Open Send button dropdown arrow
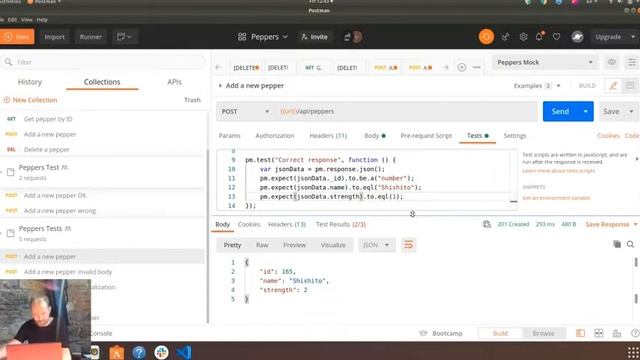Image resolution: width=640 pixels, height=360 pixels. [585, 111]
